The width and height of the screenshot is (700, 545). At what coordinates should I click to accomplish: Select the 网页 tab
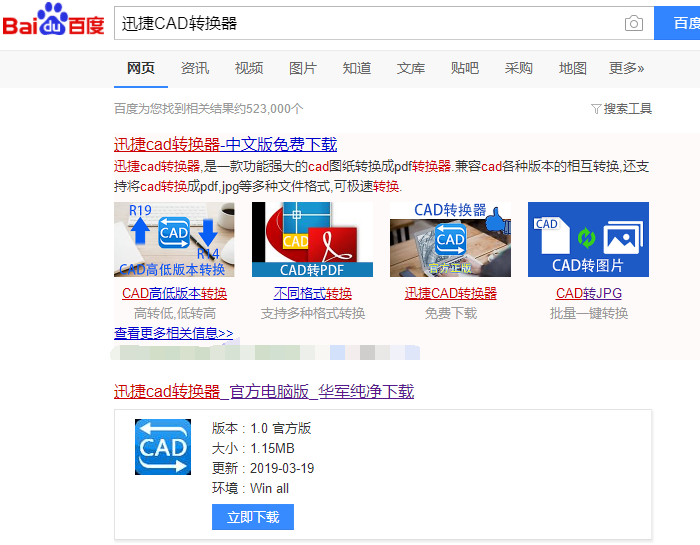(141, 68)
